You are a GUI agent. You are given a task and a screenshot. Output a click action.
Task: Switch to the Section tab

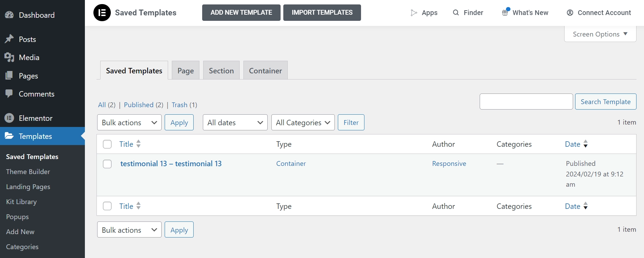coord(221,71)
